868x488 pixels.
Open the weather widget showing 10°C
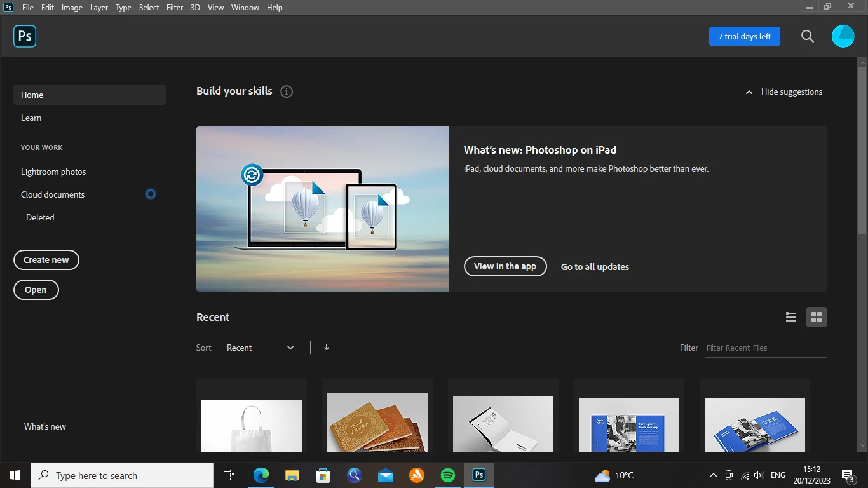tap(614, 475)
